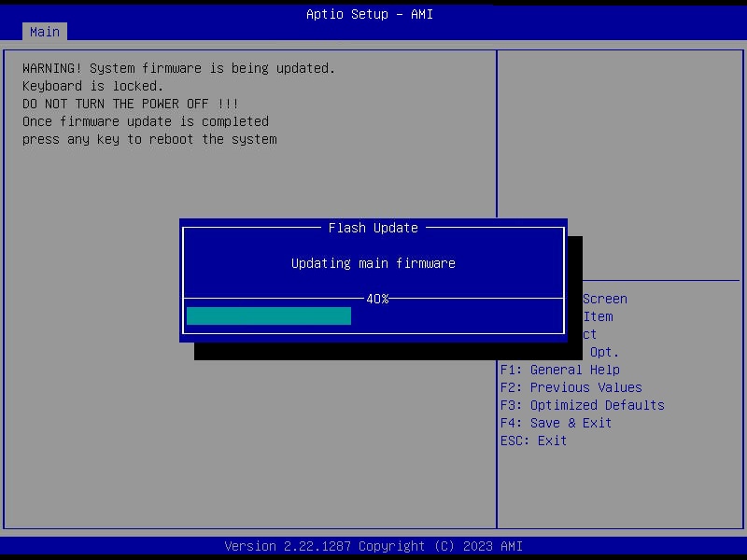Click the press any key to reboot line

pyautogui.click(x=149, y=139)
